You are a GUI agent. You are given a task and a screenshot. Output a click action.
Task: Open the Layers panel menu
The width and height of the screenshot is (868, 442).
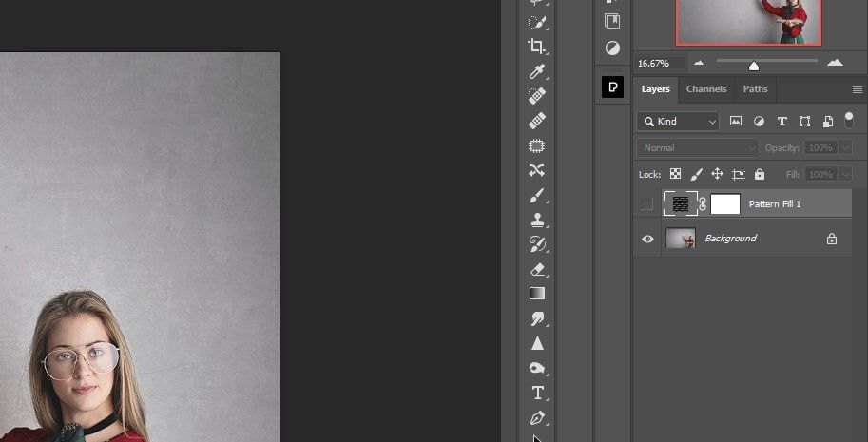(x=857, y=89)
